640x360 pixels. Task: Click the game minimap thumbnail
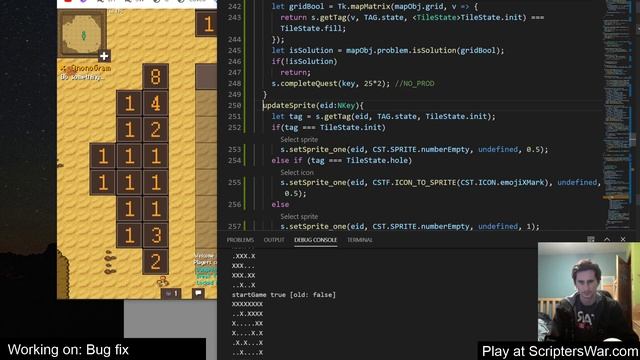[82, 34]
